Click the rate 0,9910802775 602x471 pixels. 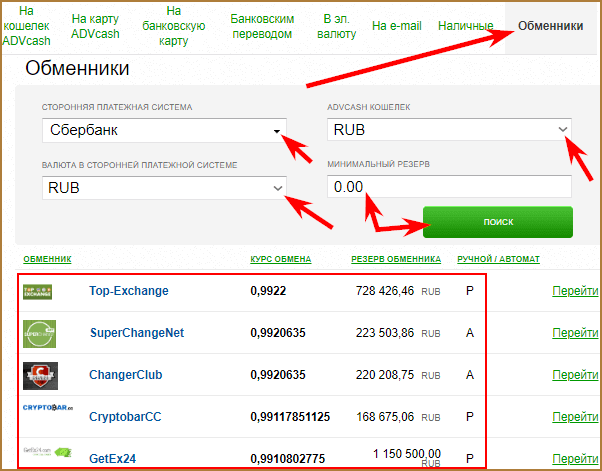pos(288,459)
